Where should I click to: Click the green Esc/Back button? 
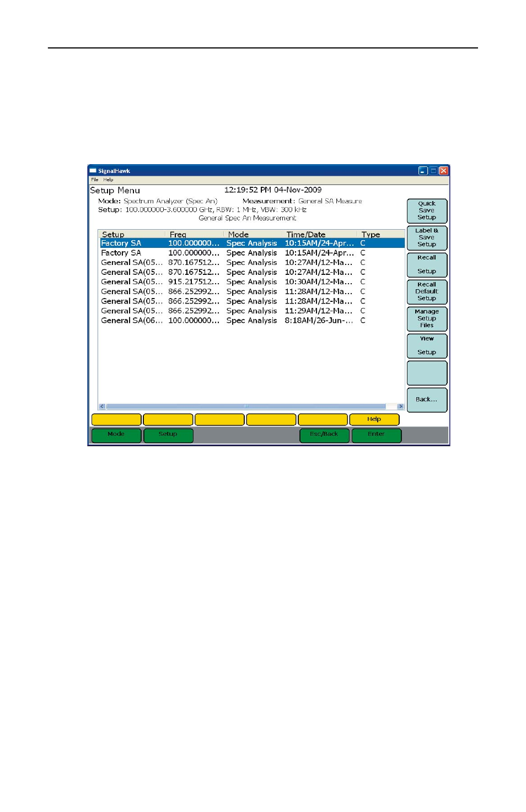point(324,435)
